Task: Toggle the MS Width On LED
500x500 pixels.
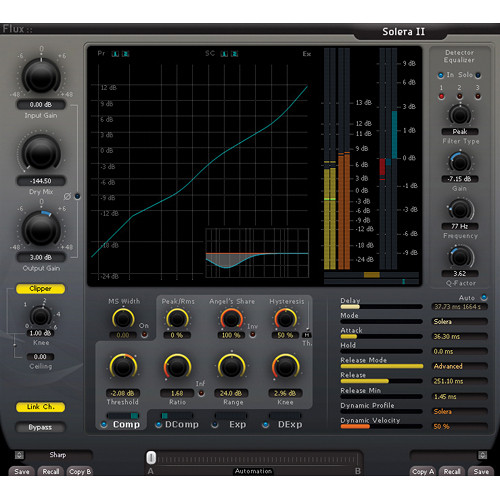Action: pos(144,334)
